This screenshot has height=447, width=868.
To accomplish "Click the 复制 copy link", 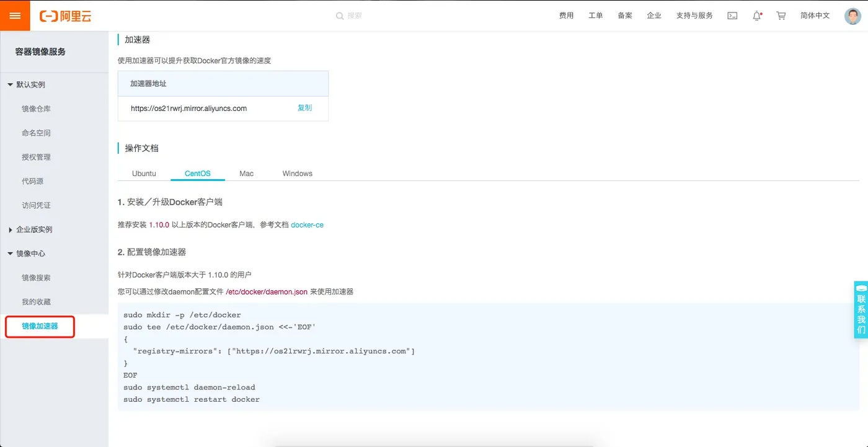I will (x=304, y=108).
